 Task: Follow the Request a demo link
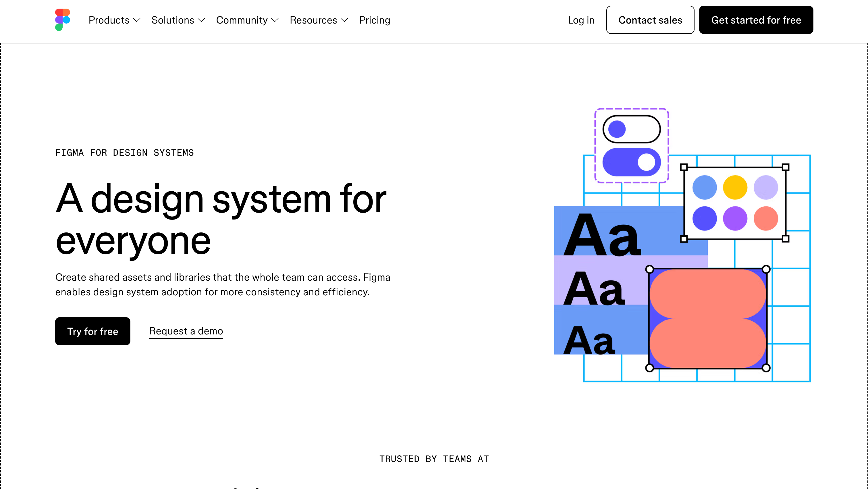pyautogui.click(x=186, y=331)
